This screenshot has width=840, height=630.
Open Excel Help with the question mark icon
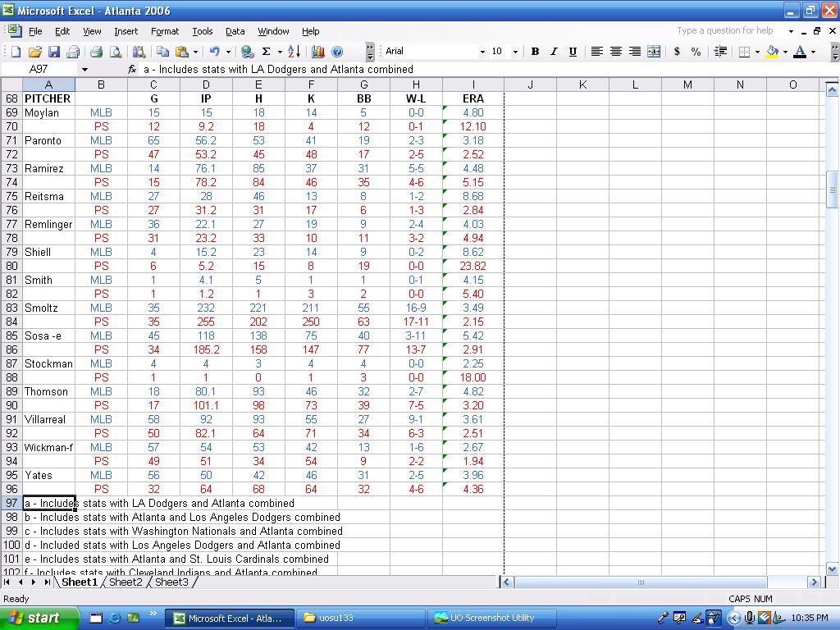337,52
